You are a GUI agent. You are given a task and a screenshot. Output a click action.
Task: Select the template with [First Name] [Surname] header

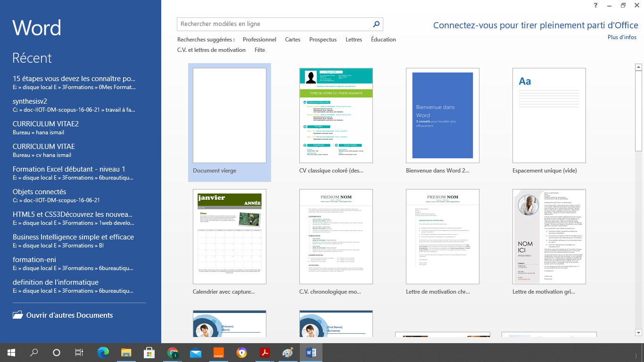point(336,323)
